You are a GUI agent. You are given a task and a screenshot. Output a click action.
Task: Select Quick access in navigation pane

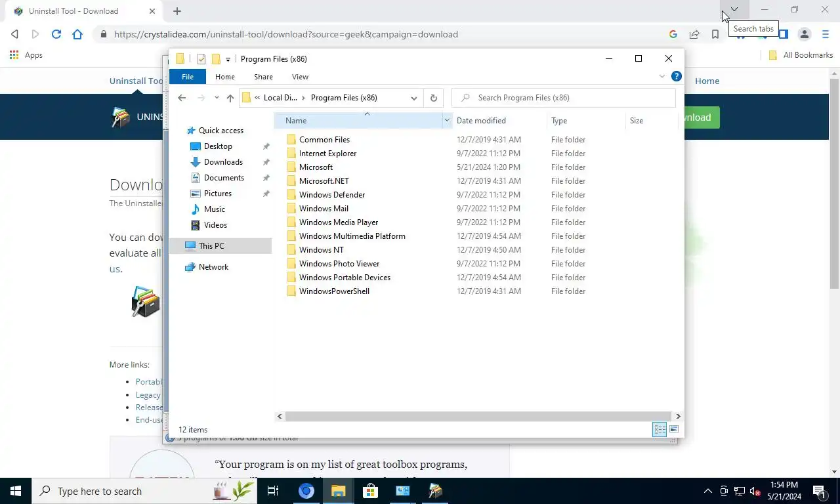[x=221, y=131]
